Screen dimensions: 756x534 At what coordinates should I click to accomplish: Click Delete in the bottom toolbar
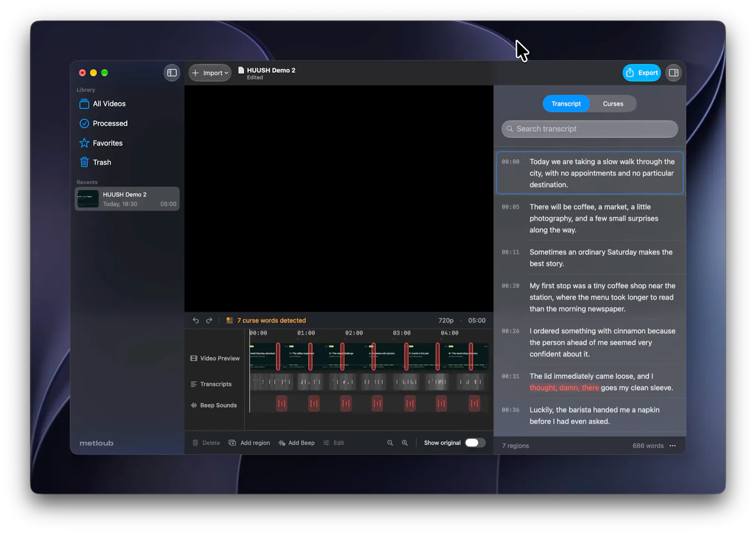[206, 443]
